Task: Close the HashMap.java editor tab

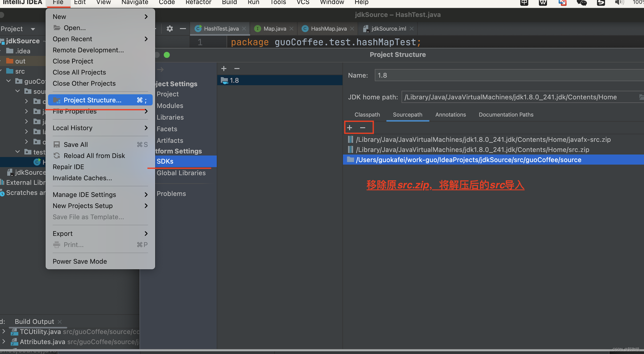Action: pyautogui.click(x=352, y=29)
